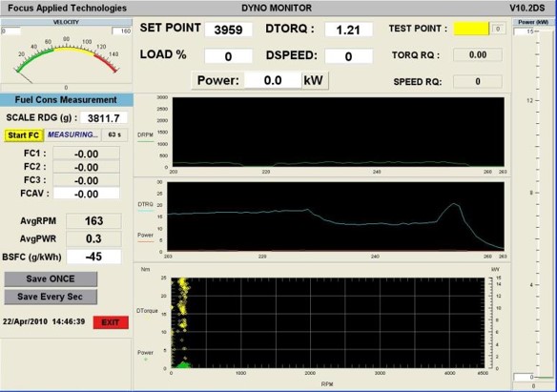Click the green Power marker legend icon
Image resolution: width=557 pixels, height=392 pixels.
coord(145,360)
